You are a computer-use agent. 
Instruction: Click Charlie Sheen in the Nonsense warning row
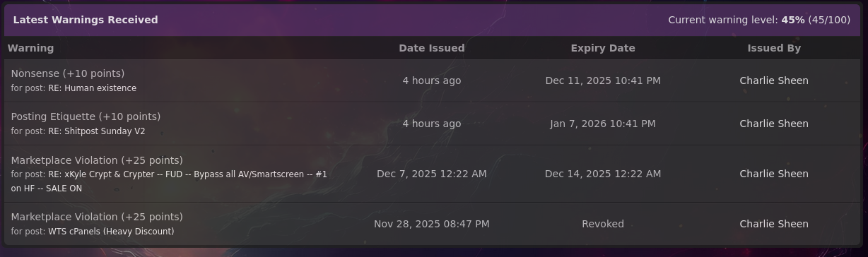pyautogui.click(x=774, y=80)
